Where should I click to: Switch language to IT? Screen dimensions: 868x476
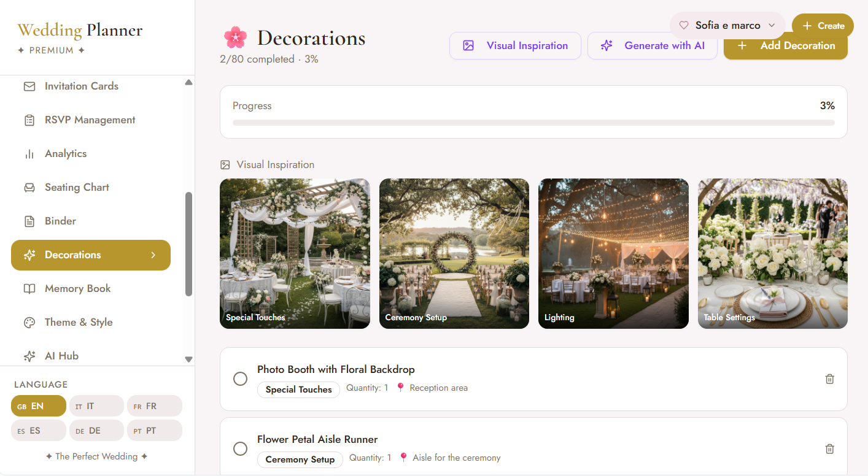click(x=96, y=406)
